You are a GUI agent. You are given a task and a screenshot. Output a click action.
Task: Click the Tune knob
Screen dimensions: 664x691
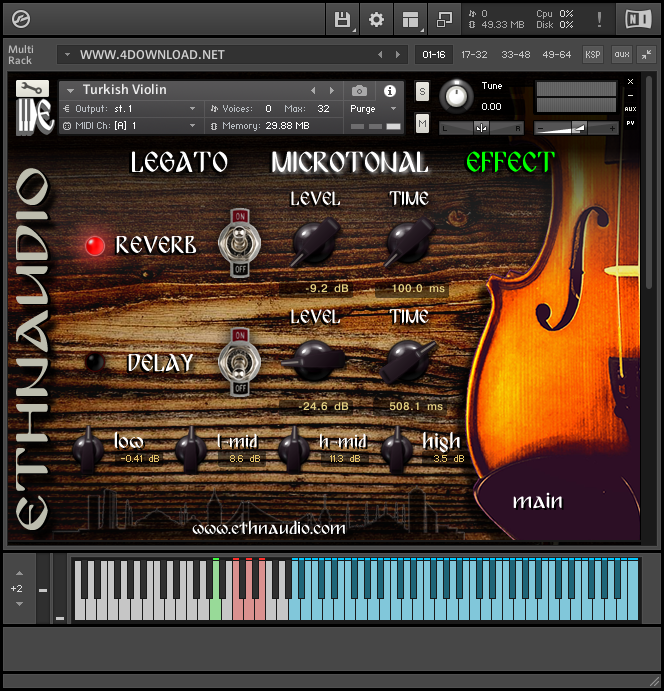tap(456, 96)
